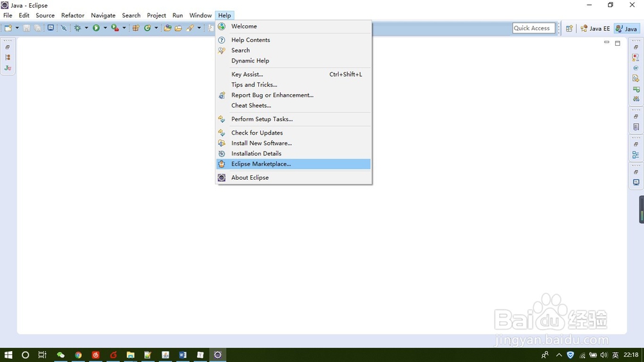The image size is (644, 362).
Task: Restore the left trim view stack
Action: (8, 47)
